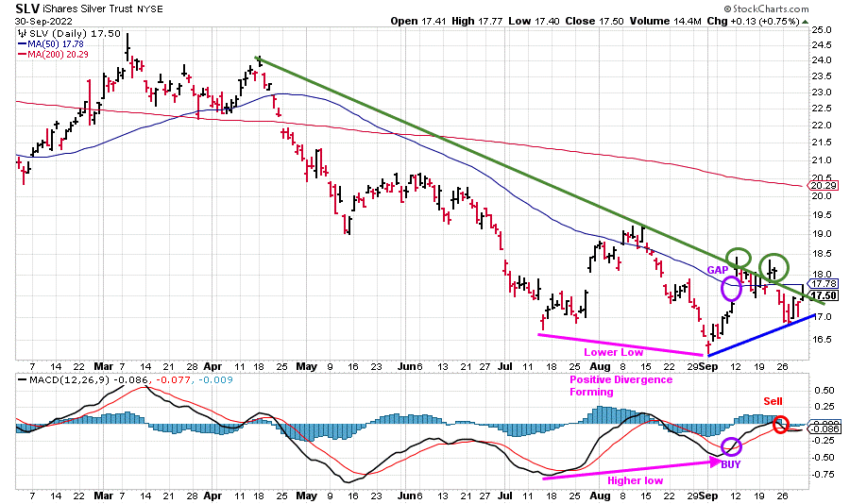Click the BUY annotation label

730,464
